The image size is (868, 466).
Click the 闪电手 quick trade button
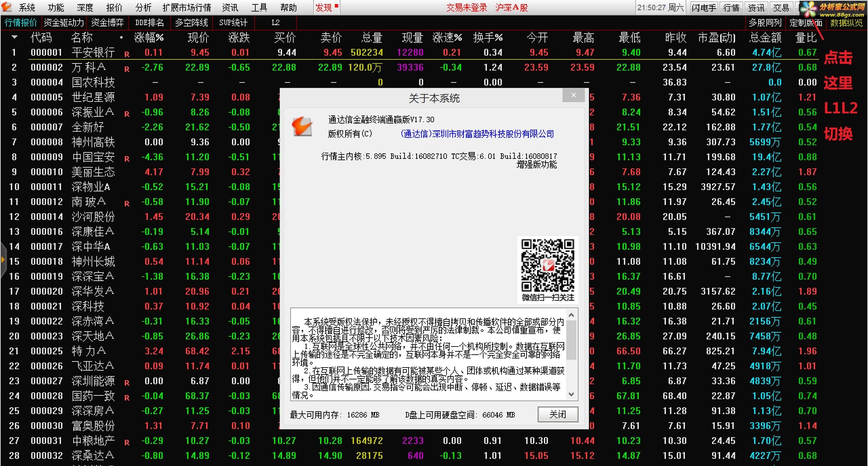(704, 7)
